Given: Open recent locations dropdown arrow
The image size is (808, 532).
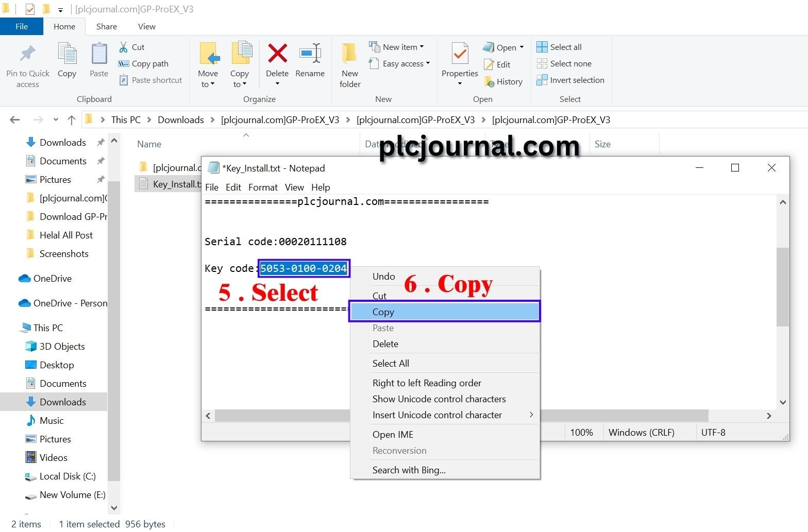Looking at the screenshot, I should click(56, 119).
